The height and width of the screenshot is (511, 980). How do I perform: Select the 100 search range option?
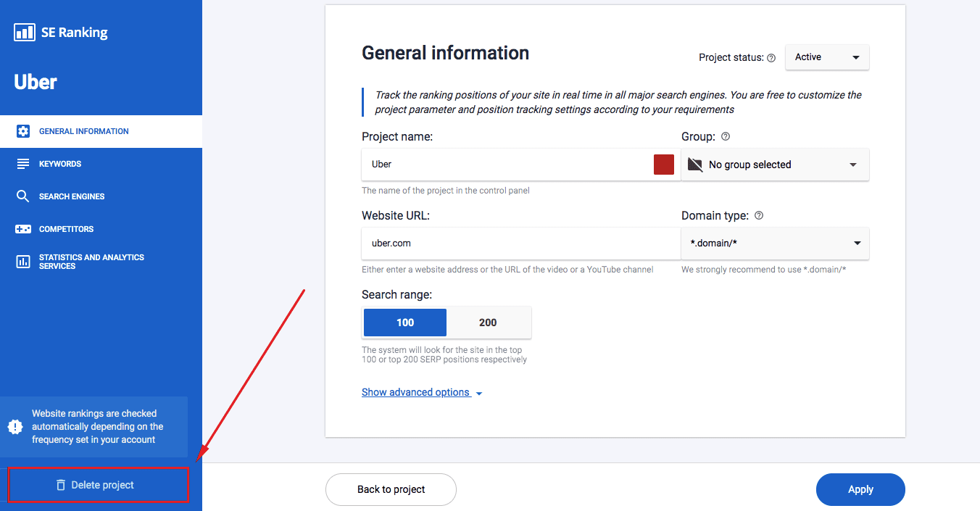[x=405, y=323]
